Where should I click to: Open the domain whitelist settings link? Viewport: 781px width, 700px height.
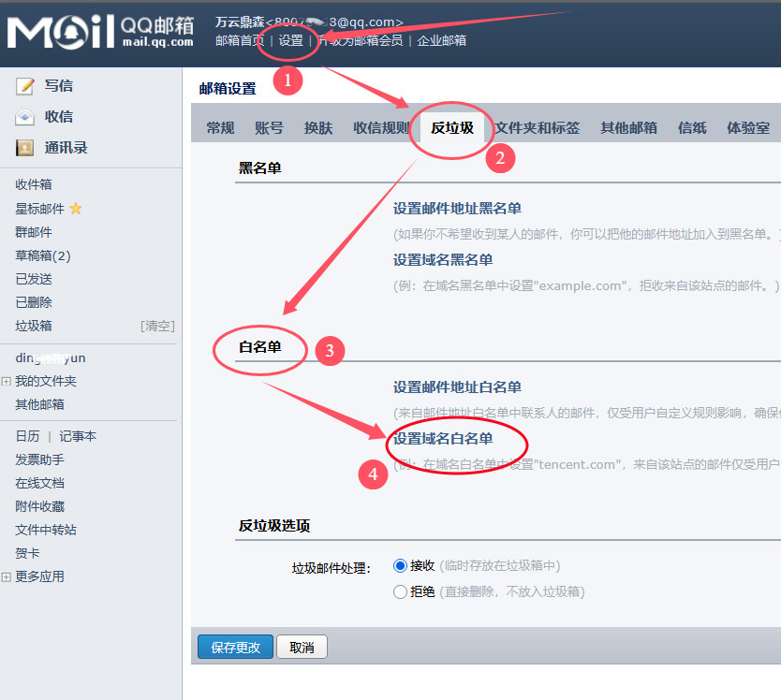click(443, 438)
